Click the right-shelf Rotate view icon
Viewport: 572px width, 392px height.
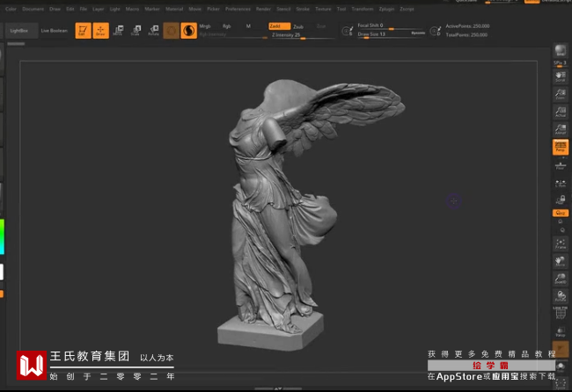561,296
